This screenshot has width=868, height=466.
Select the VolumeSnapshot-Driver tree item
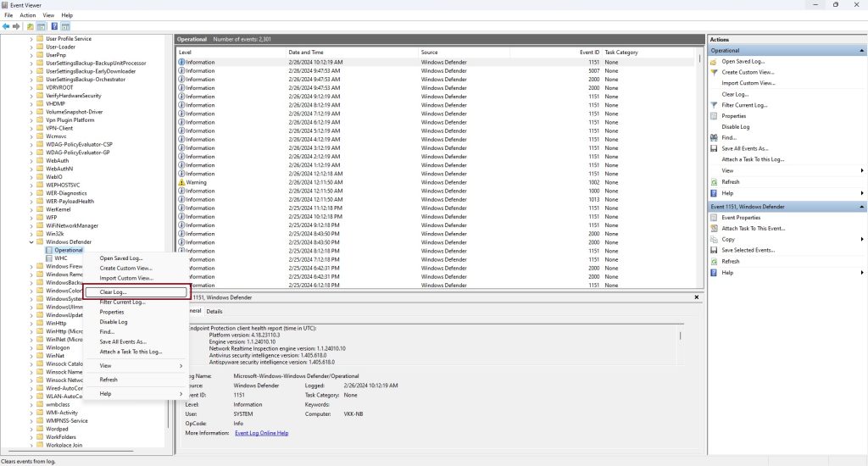[75, 112]
